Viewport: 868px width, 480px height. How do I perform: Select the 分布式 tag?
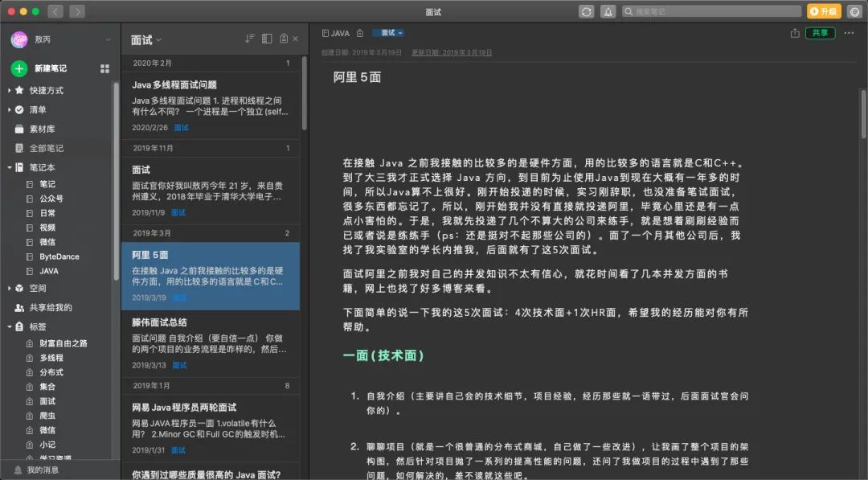pyautogui.click(x=51, y=372)
